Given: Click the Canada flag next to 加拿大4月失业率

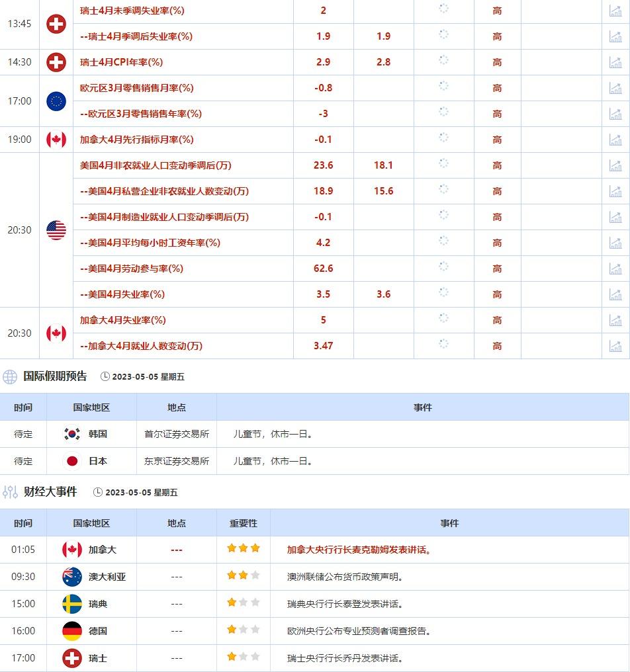Looking at the screenshot, I should [56, 333].
